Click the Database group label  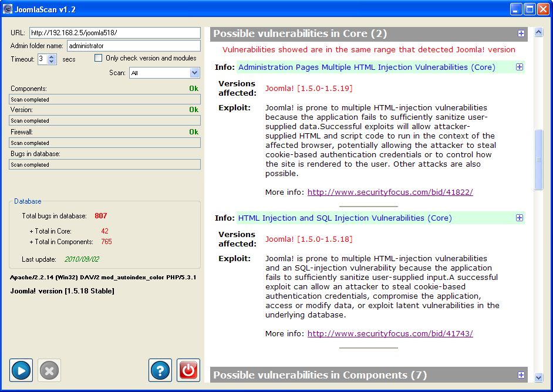pos(28,201)
